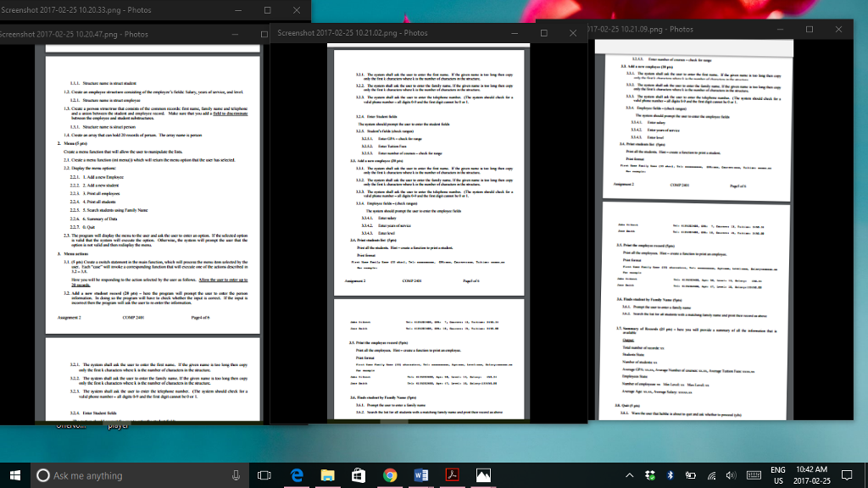Click the Ask me anything search box
Viewport: 868px width, 488px height.
(127, 475)
